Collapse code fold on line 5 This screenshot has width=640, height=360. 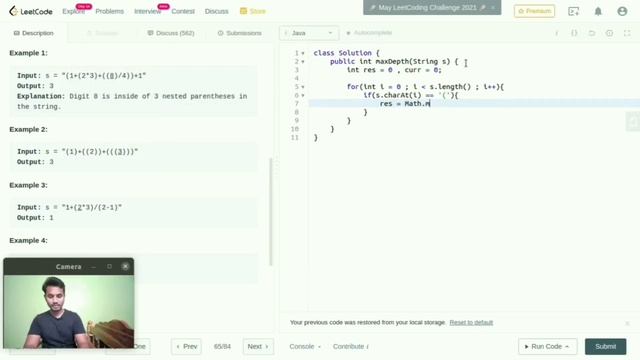pyautogui.click(x=303, y=87)
